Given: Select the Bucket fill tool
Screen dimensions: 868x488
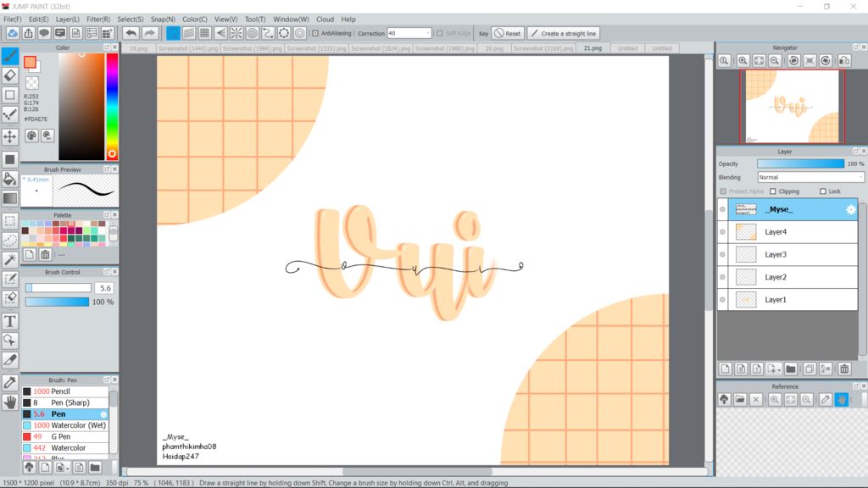Looking at the screenshot, I should 10,179.
